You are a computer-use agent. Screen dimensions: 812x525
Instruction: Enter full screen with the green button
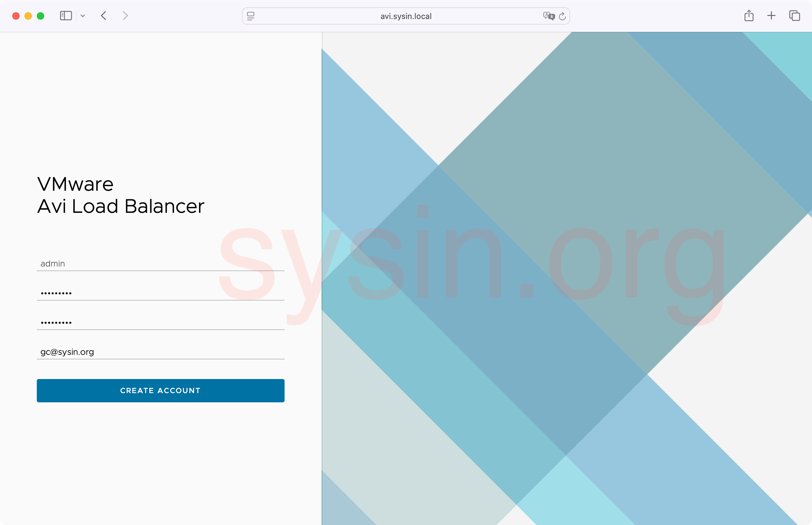coord(40,16)
